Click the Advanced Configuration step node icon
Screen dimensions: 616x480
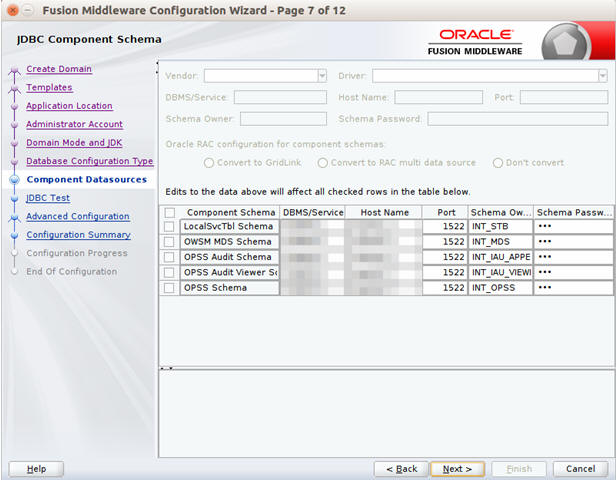tap(15, 217)
